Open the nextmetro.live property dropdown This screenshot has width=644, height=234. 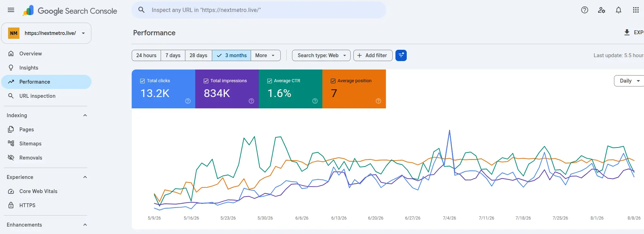pos(46,33)
